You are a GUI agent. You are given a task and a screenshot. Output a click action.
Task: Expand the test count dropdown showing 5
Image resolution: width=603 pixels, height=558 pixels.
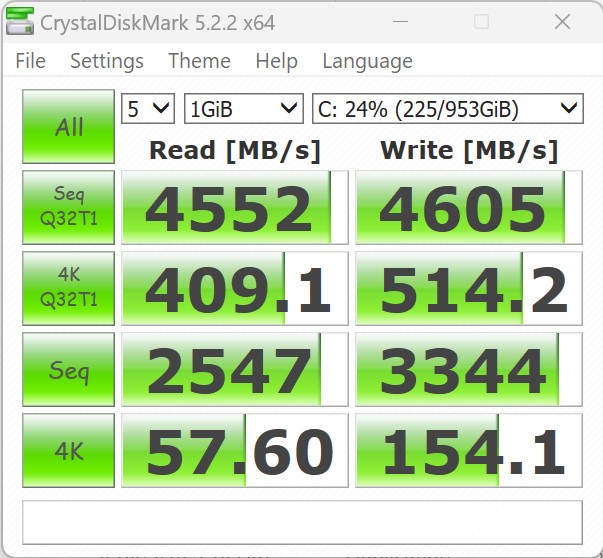point(148,109)
